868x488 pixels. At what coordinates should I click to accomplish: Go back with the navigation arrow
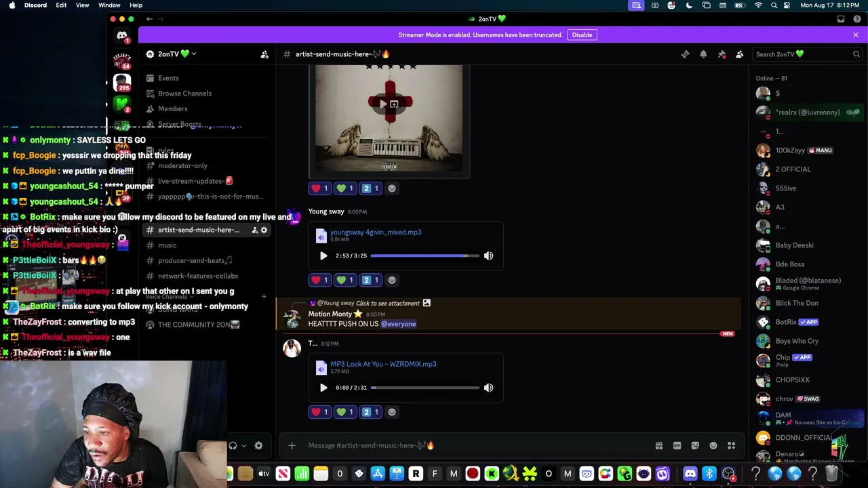149,19
